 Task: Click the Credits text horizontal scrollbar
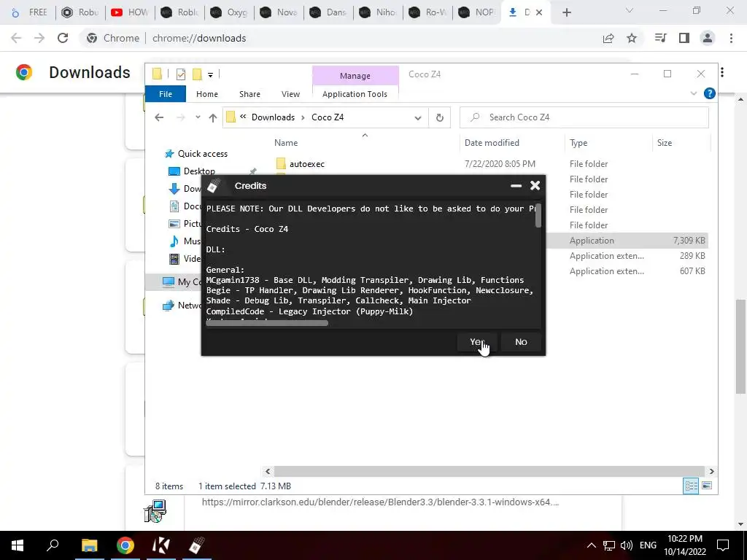click(267, 323)
